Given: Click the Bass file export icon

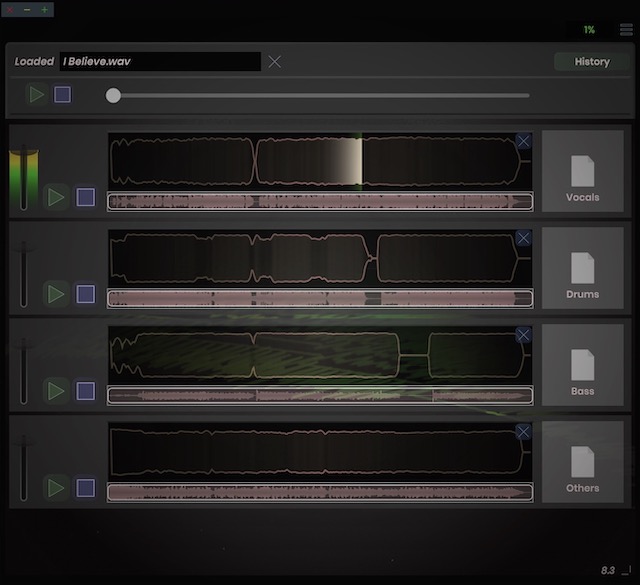Looking at the screenshot, I should [582, 365].
